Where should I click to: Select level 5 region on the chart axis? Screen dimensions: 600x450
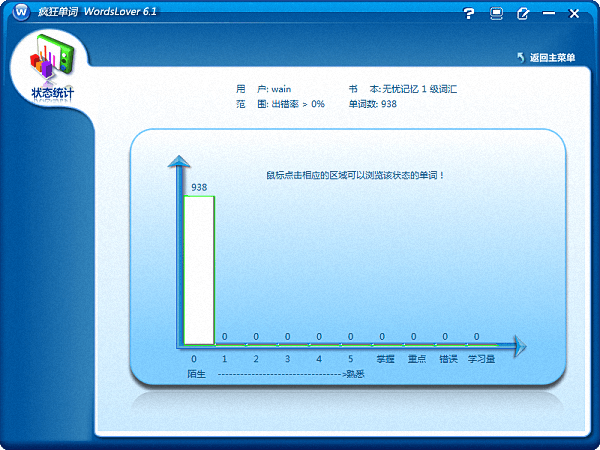pos(350,358)
